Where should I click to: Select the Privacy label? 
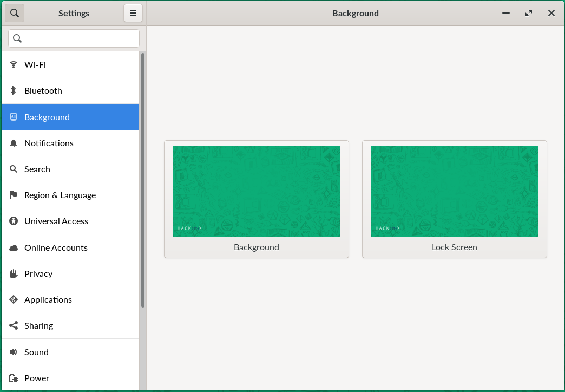[x=38, y=274]
